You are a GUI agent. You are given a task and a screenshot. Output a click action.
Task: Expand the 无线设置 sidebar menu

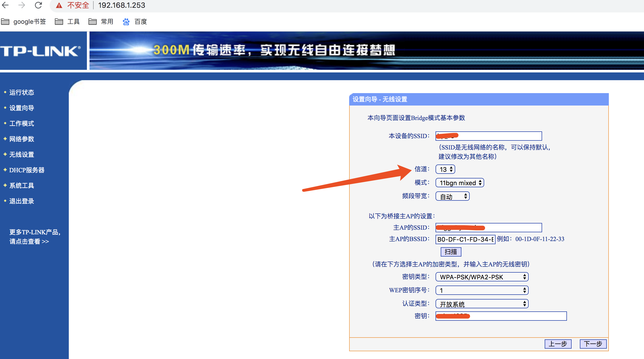22,155
